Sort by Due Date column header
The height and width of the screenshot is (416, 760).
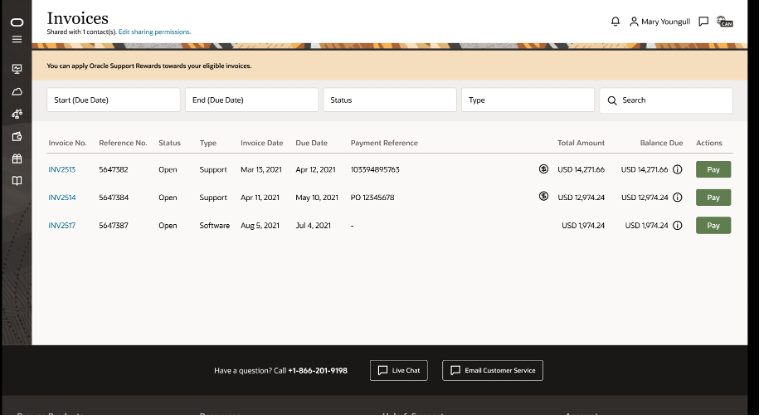tap(312, 143)
